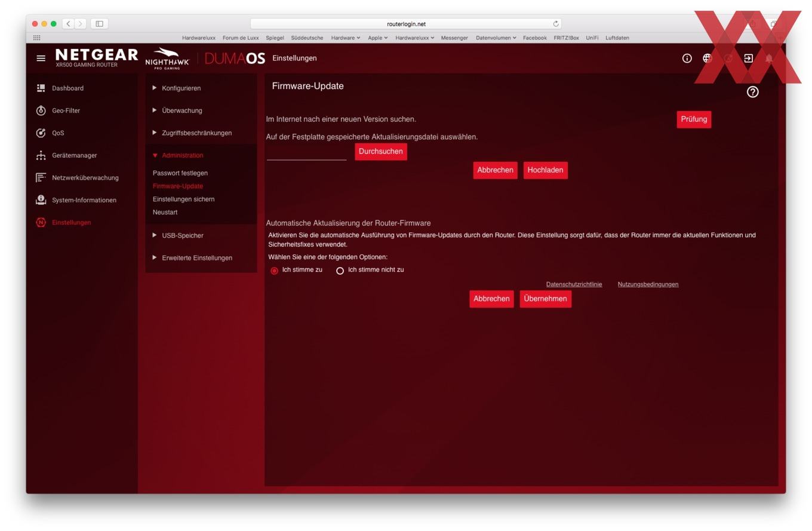Go forward with Safari's forward arrow

coord(81,23)
